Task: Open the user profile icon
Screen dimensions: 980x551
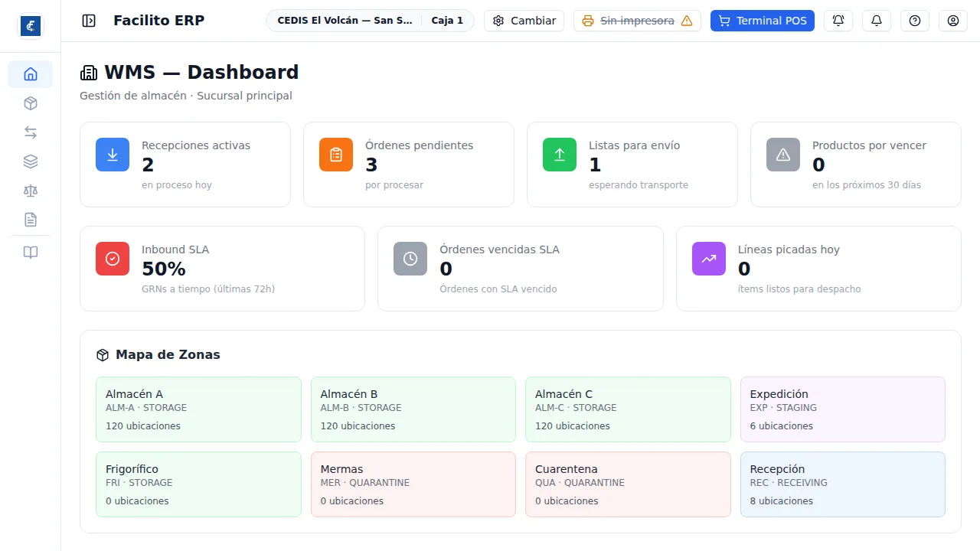Action: (953, 21)
